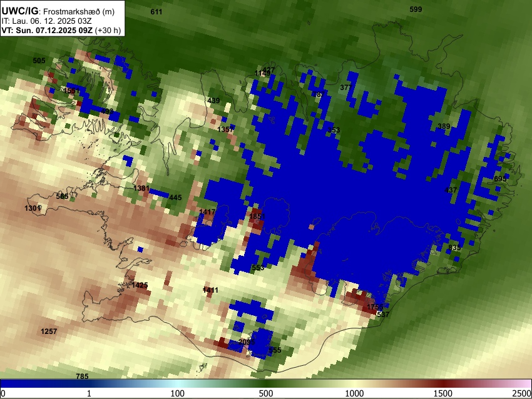Click the '1425' map label

[x=140, y=285]
